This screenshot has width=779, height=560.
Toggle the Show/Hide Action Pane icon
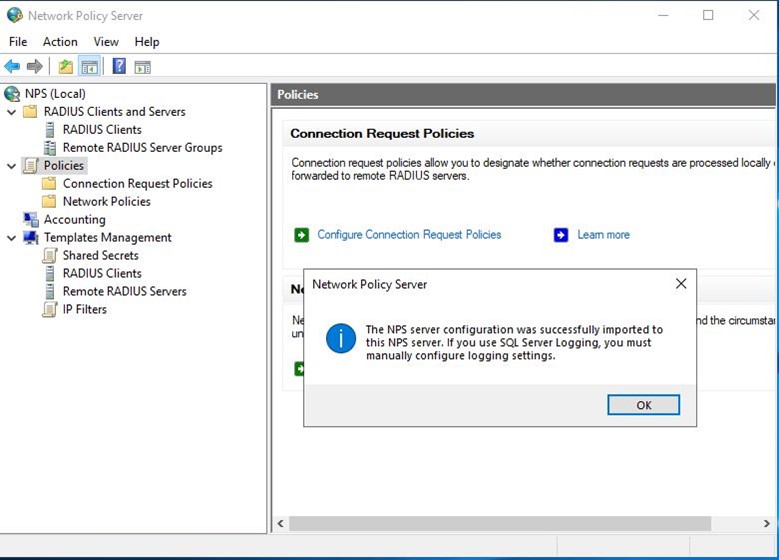(143, 67)
